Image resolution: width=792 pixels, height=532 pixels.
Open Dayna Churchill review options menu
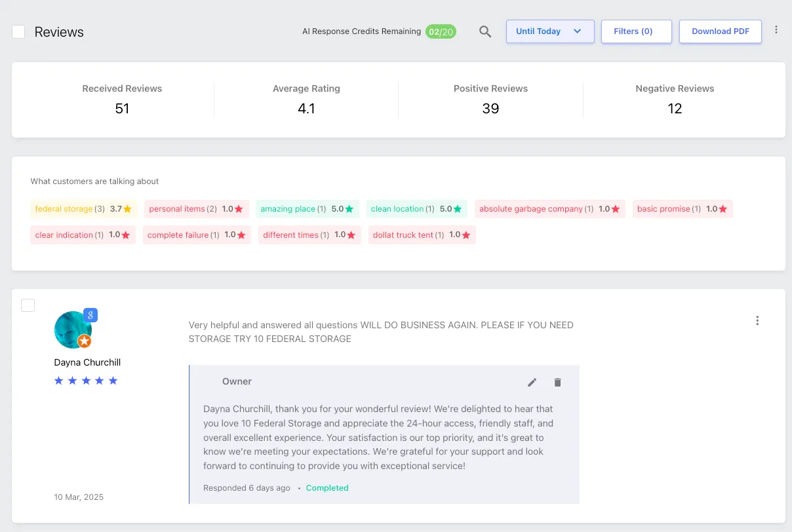pos(757,320)
